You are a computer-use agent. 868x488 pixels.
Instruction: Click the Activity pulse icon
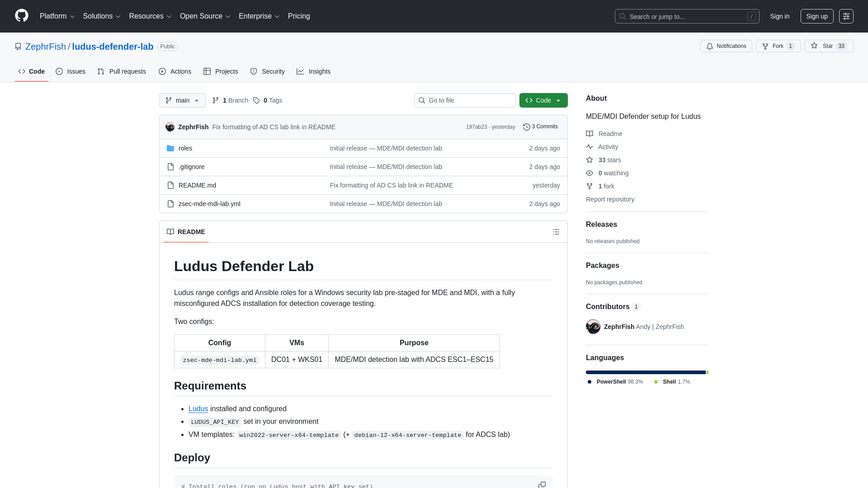pos(590,147)
